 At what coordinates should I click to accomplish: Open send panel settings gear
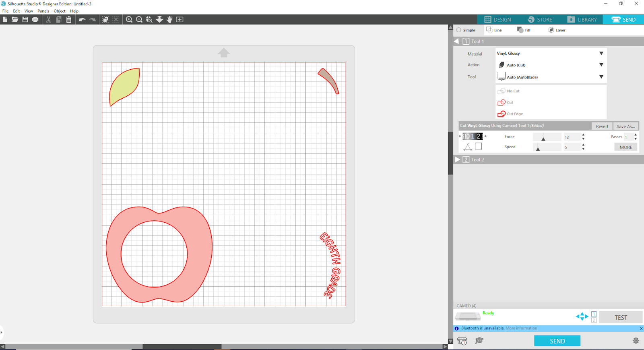(x=636, y=341)
